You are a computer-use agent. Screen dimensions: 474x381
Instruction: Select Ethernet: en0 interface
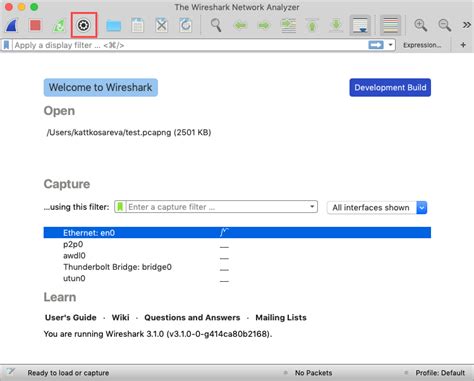[237, 233]
